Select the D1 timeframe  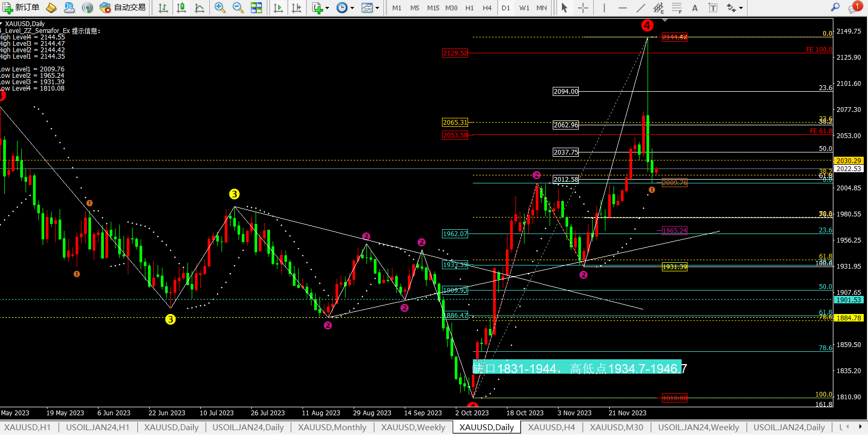click(x=506, y=8)
